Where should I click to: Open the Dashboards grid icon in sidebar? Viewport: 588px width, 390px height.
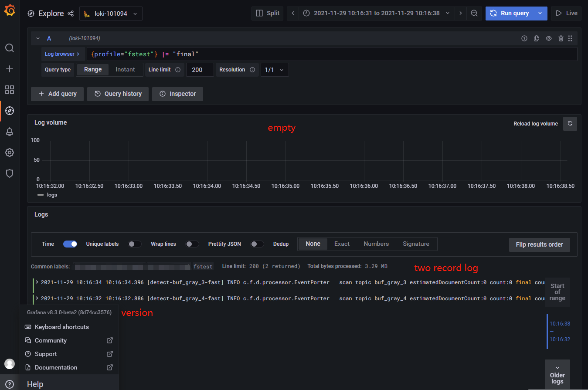click(x=10, y=90)
